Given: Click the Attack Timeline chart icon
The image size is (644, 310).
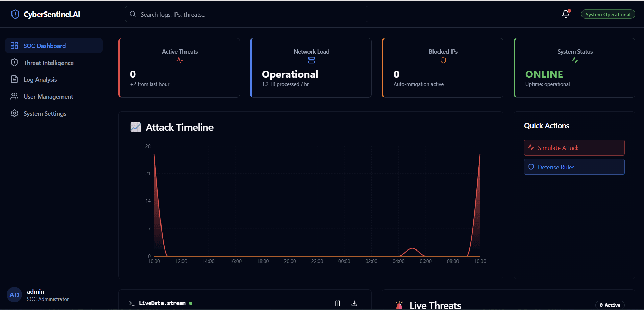Looking at the screenshot, I should pyautogui.click(x=135, y=127).
